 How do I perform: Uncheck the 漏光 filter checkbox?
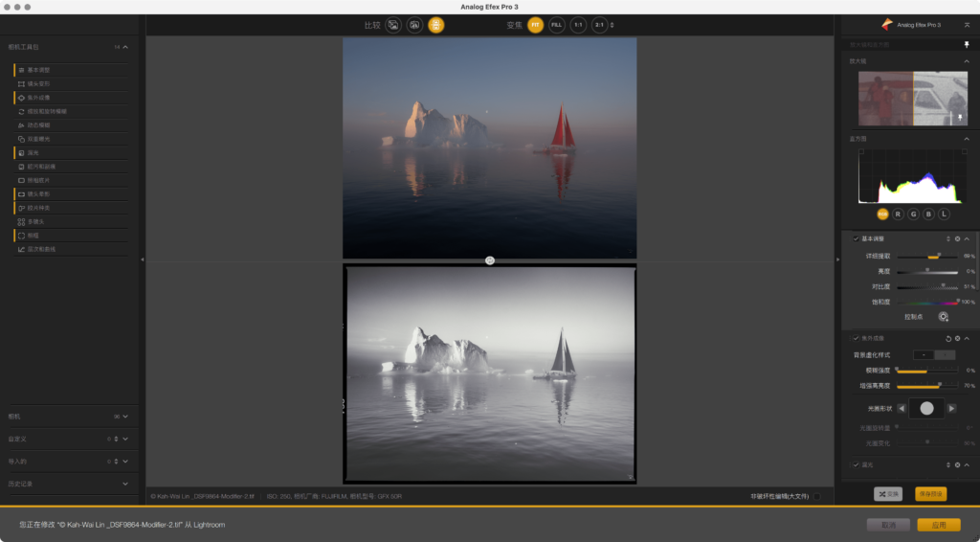(x=856, y=464)
